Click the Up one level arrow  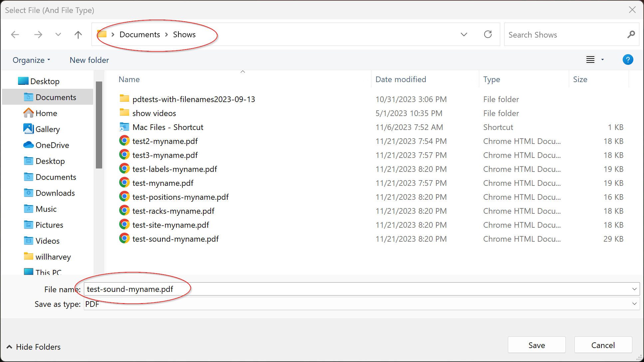click(78, 35)
